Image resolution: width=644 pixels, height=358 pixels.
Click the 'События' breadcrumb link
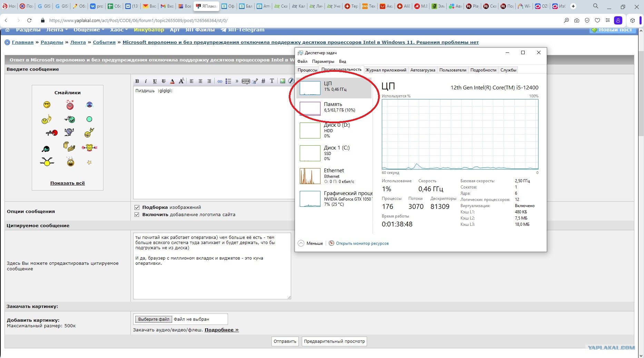[104, 42]
